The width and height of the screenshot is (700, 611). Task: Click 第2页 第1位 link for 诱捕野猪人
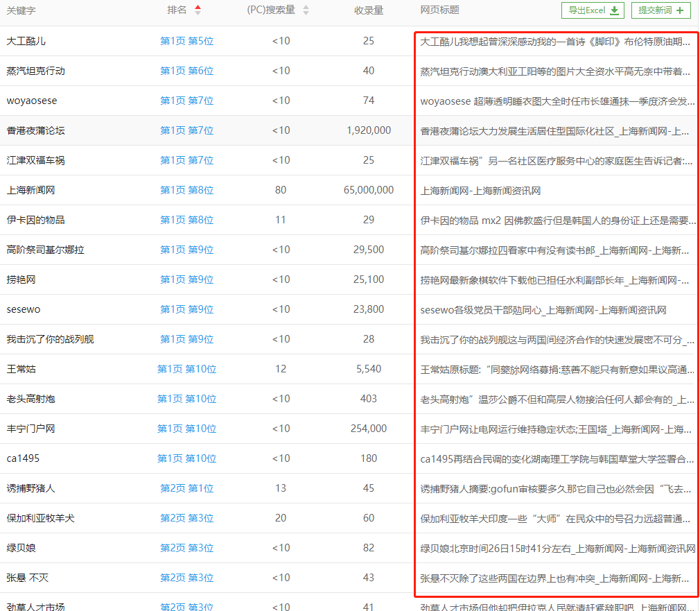pos(186,488)
